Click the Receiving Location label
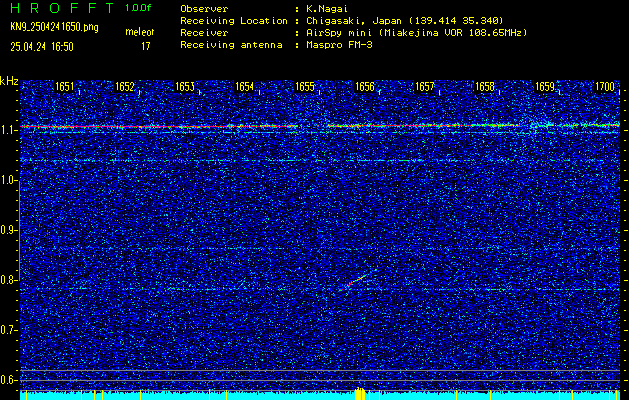Screen dimensions: 629x400 point(234,20)
